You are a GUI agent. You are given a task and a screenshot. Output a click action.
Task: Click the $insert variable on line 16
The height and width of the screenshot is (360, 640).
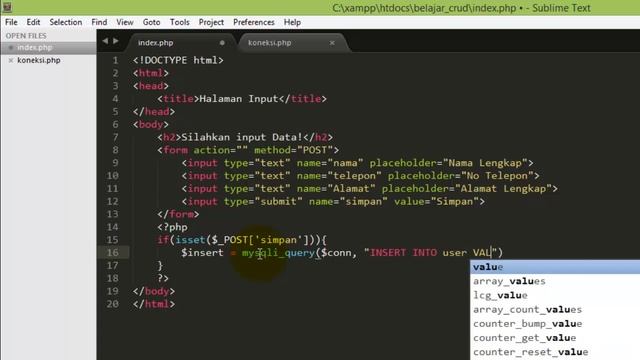pos(202,253)
